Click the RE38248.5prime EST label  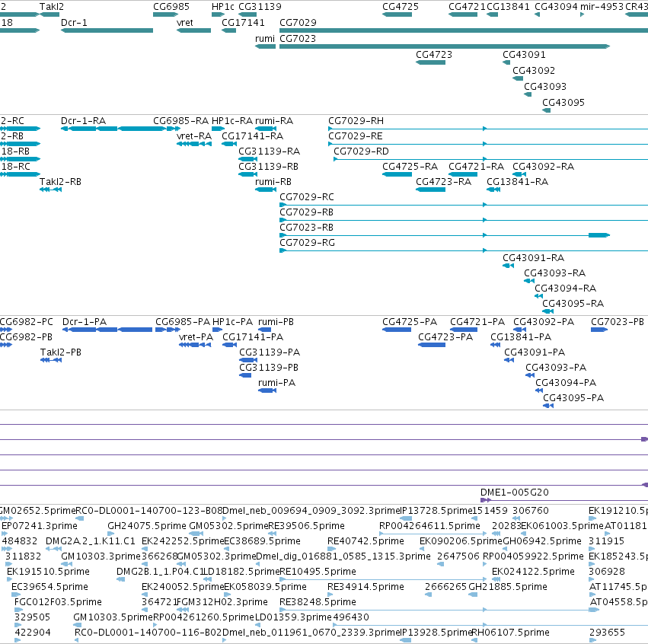318,602
